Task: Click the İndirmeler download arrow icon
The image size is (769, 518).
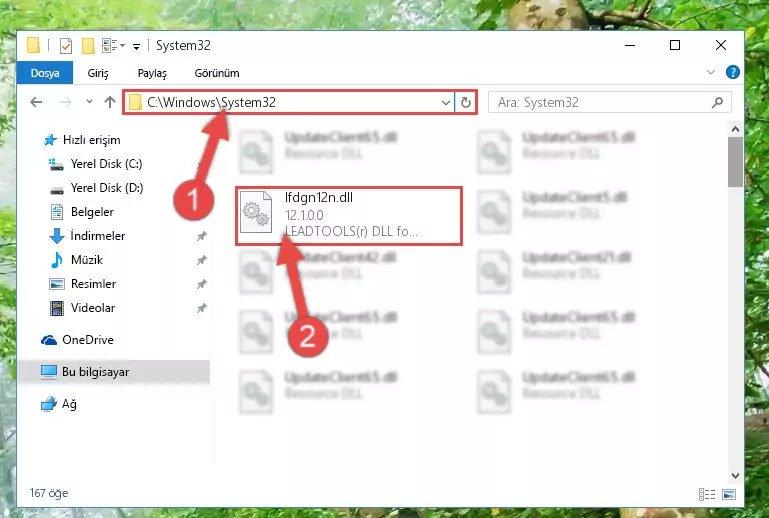Action: [56, 236]
